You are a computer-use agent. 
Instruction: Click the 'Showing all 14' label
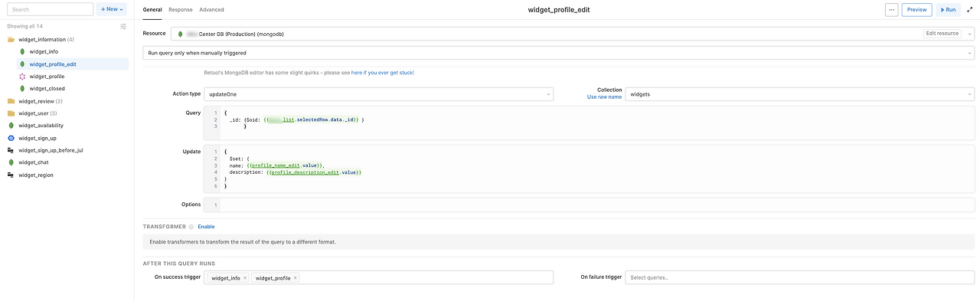click(25, 26)
